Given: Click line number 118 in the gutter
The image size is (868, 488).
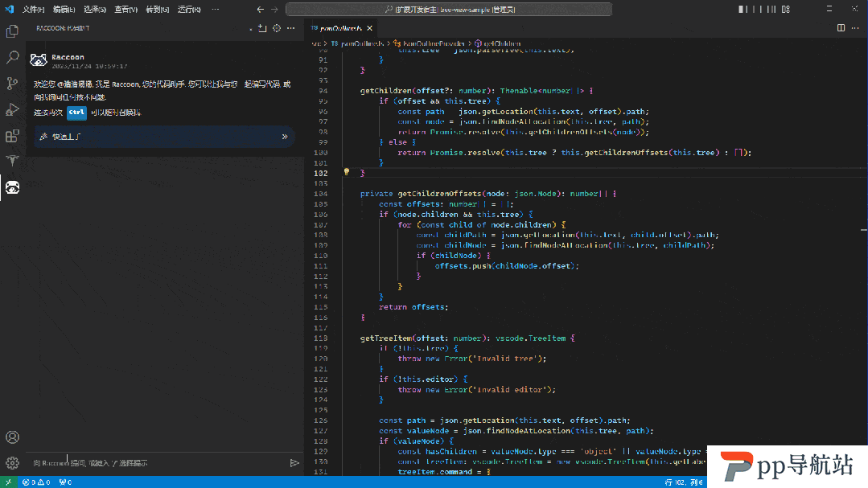Looking at the screenshot, I should [x=320, y=338].
